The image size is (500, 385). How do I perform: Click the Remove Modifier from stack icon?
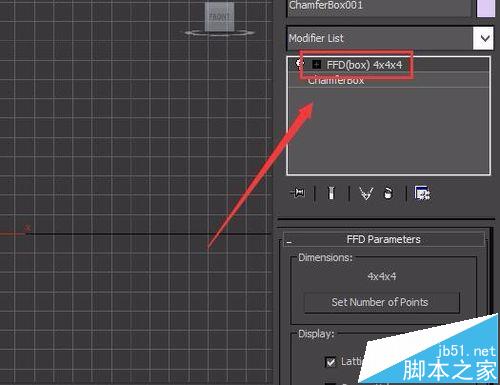click(388, 193)
